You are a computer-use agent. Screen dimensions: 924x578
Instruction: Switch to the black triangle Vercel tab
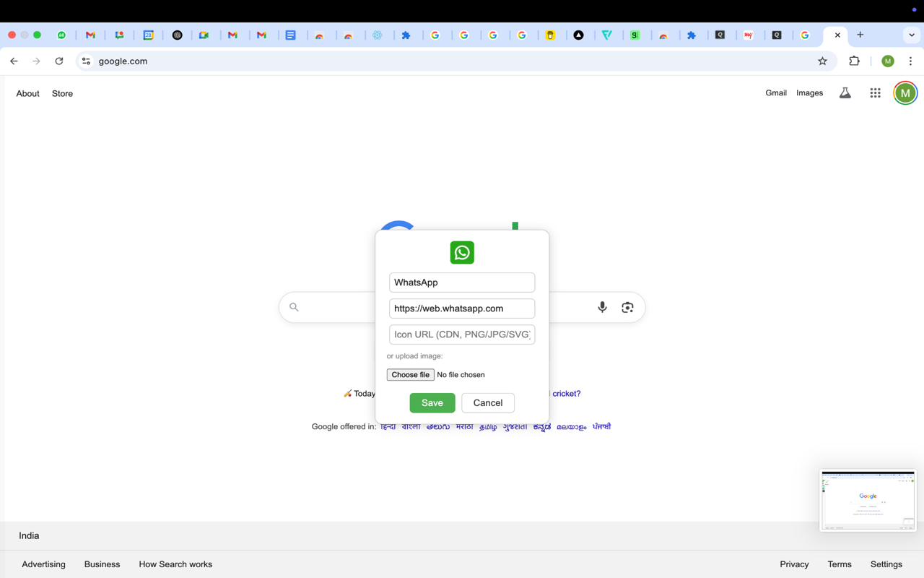[579, 35]
